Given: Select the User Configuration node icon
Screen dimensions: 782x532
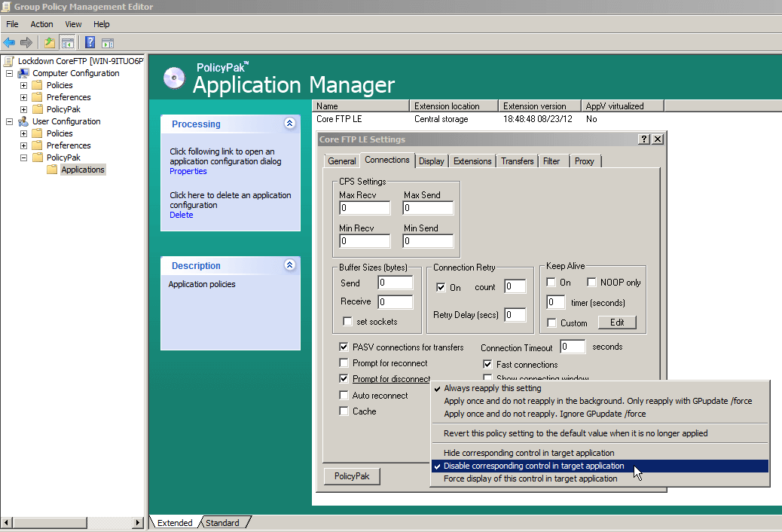Looking at the screenshot, I should point(23,121).
